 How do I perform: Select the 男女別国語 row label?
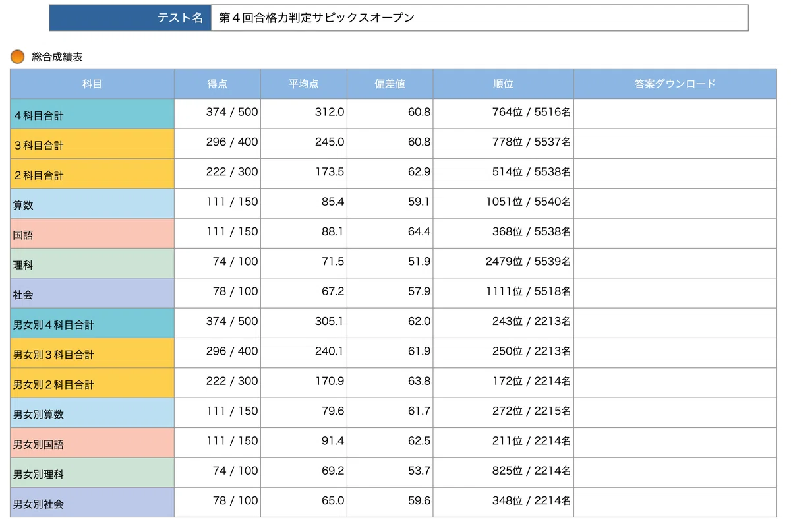point(92,442)
